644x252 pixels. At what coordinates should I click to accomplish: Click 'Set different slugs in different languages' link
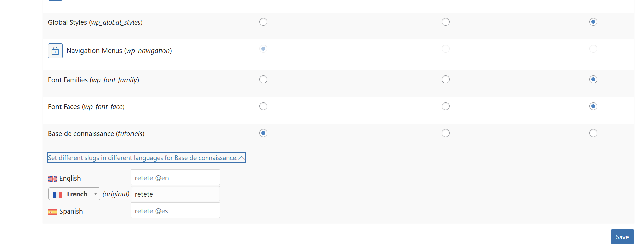coord(143,158)
